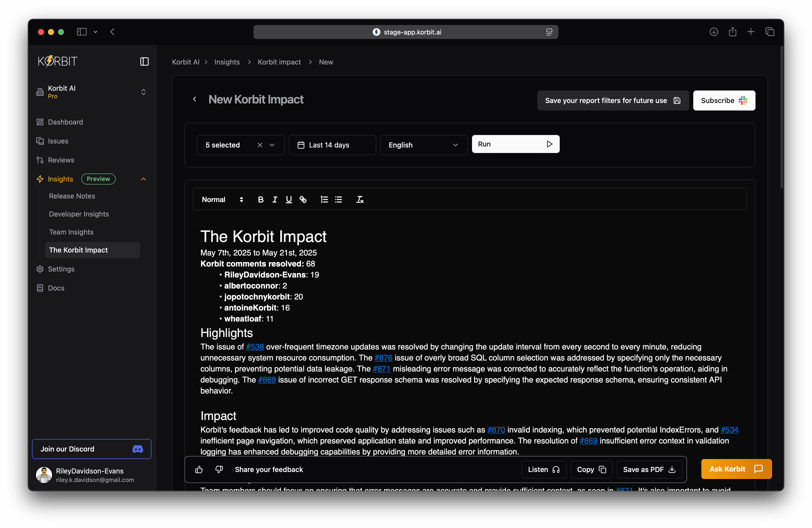The width and height of the screenshot is (812, 528).
Task: Click the RileyDavidson-Evans profile avatar
Action: (x=44, y=475)
